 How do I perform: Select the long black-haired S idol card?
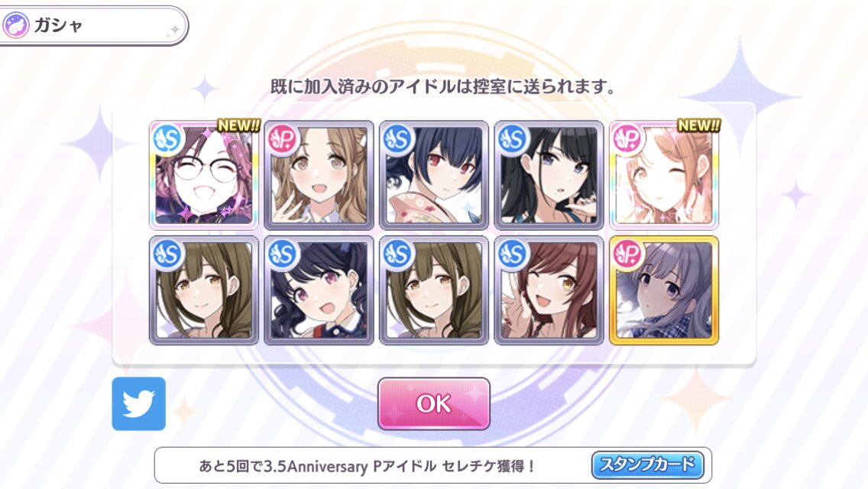pos(549,175)
